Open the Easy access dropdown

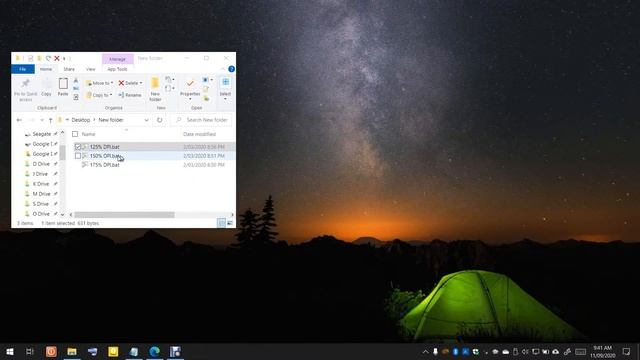pos(170,88)
